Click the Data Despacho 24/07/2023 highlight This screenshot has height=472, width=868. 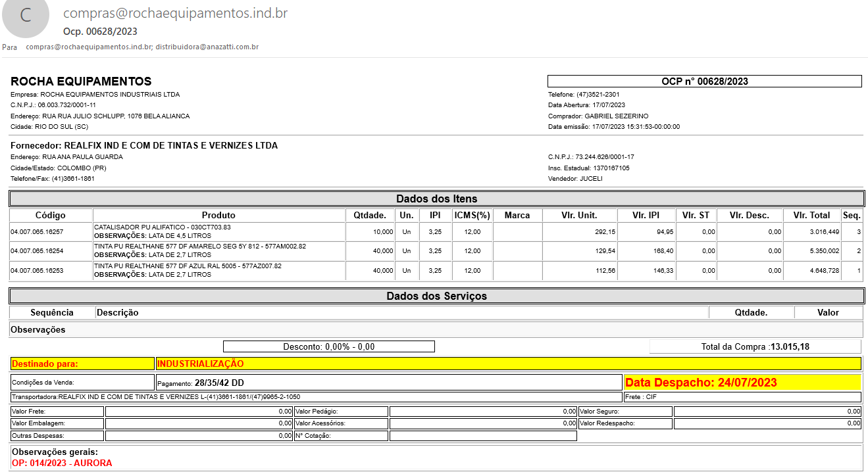point(742,382)
